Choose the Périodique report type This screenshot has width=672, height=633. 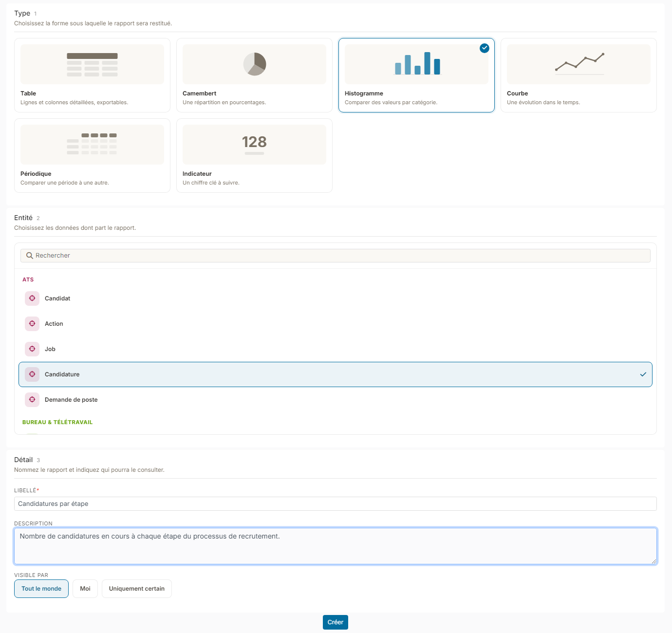pyautogui.click(x=92, y=155)
